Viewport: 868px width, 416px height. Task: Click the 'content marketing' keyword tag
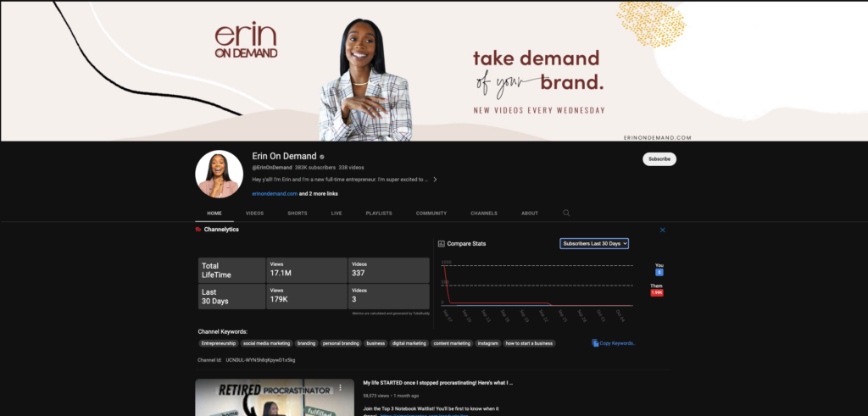(x=452, y=343)
